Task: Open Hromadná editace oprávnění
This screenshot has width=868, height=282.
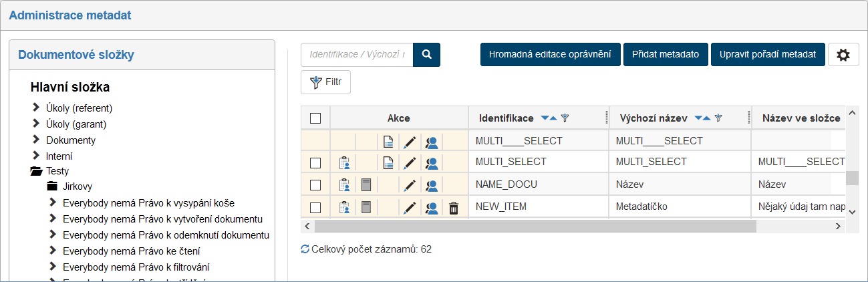Action: coord(550,55)
